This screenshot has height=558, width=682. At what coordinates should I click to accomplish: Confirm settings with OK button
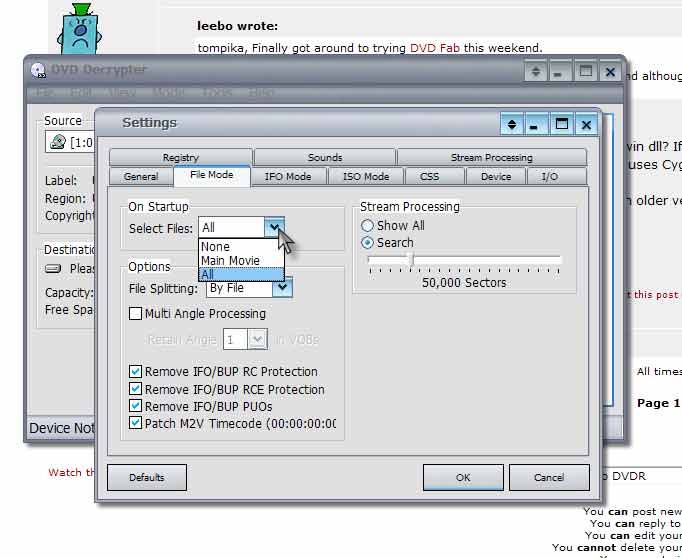tap(463, 478)
